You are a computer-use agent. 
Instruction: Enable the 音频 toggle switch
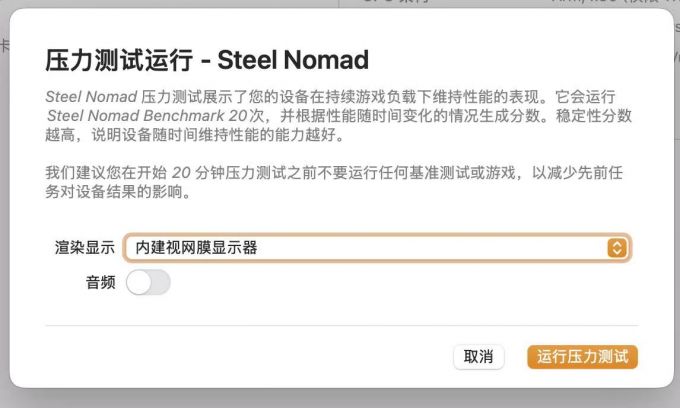(x=148, y=283)
